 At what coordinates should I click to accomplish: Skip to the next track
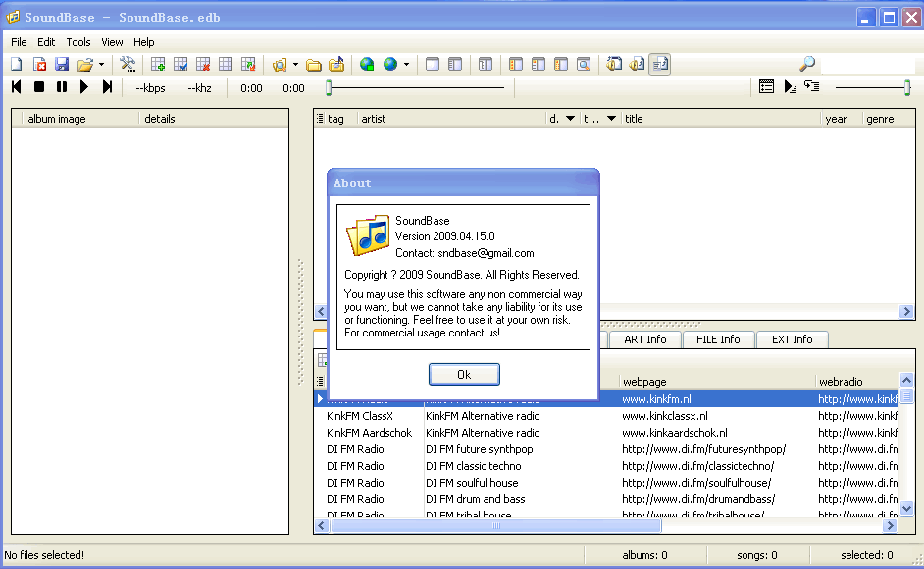108,87
